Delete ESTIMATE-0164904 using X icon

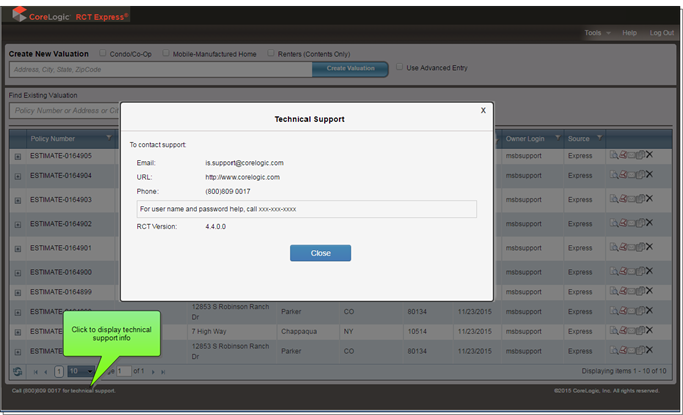point(649,174)
